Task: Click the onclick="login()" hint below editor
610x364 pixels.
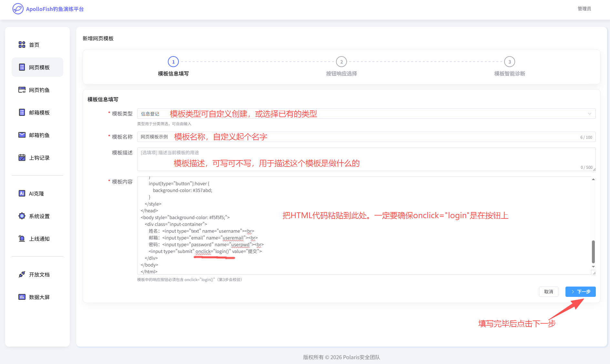Action: (x=189, y=279)
